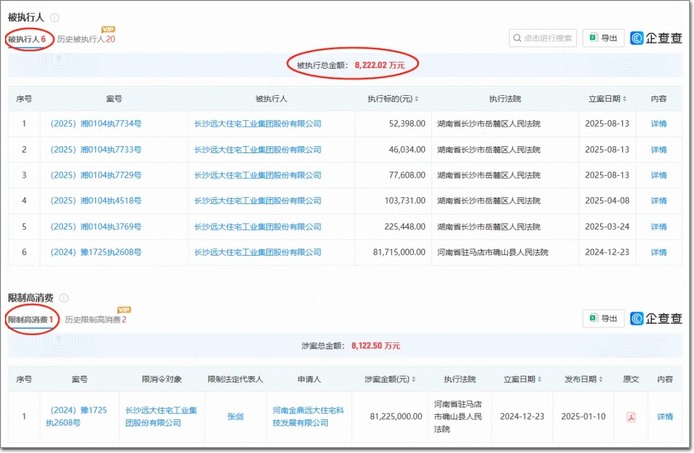Click the info icon next to 被执行人 heading

tap(55, 18)
